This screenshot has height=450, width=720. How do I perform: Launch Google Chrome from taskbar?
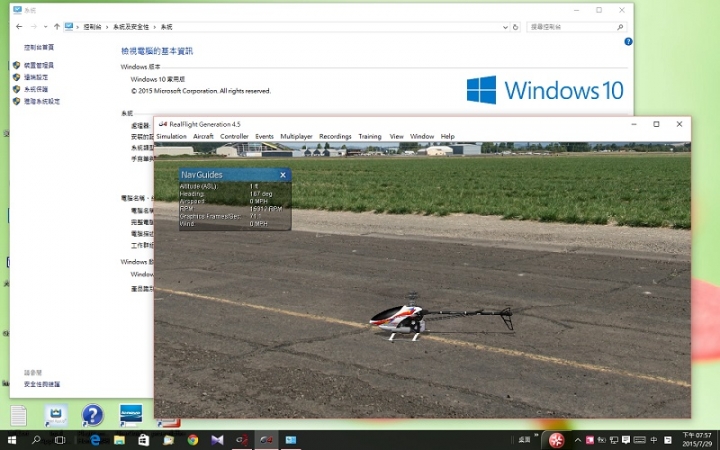(x=193, y=440)
